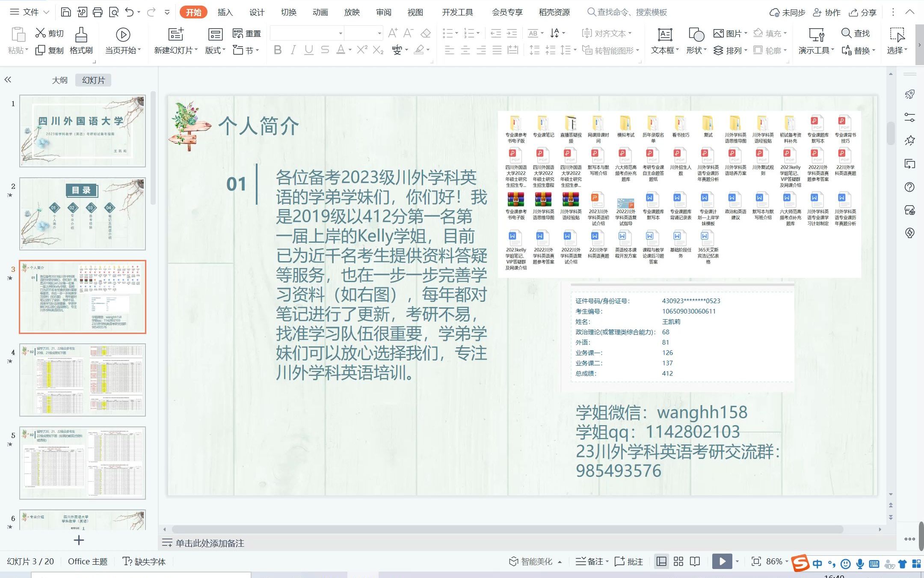This screenshot has width=924, height=578.
Task: Decrease font size with A- icon
Action: point(409,33)
